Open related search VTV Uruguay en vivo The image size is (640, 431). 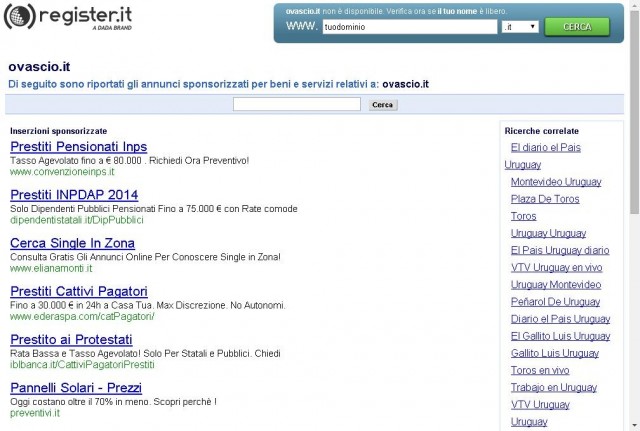pyautogui.click(x=556, y=267)
